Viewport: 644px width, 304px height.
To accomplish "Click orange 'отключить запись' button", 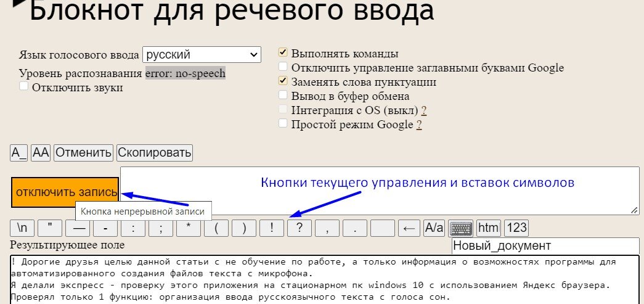I will click(65, 192).
